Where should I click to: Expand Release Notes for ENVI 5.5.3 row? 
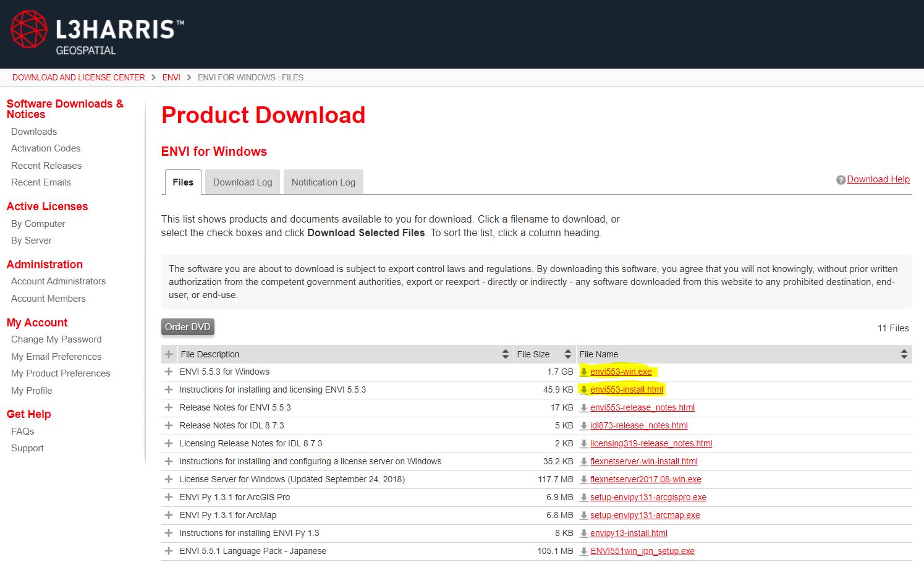click(x=168, y=408)
